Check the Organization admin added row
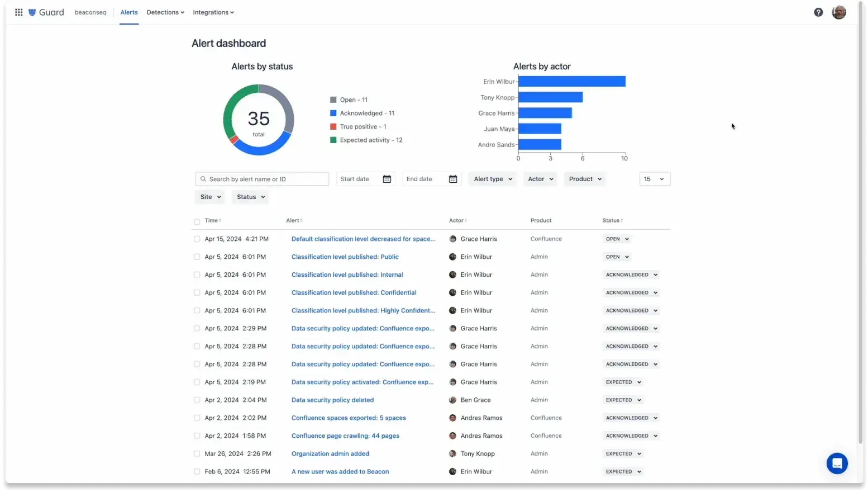Viewport: 868px width, 492px height. click(197, 453)
